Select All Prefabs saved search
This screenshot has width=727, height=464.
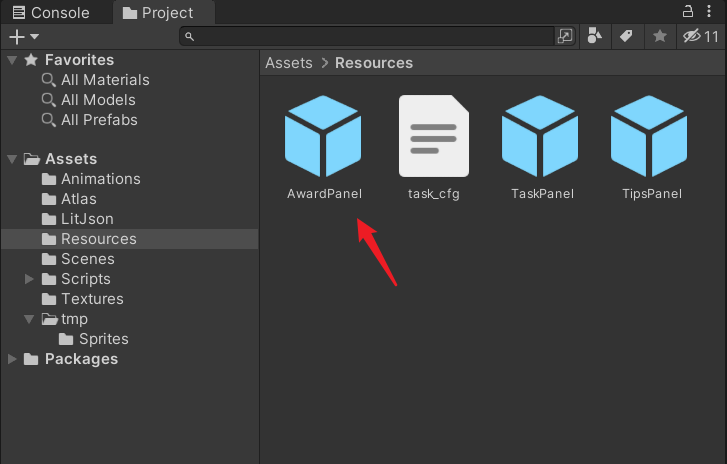pos(90,120)
